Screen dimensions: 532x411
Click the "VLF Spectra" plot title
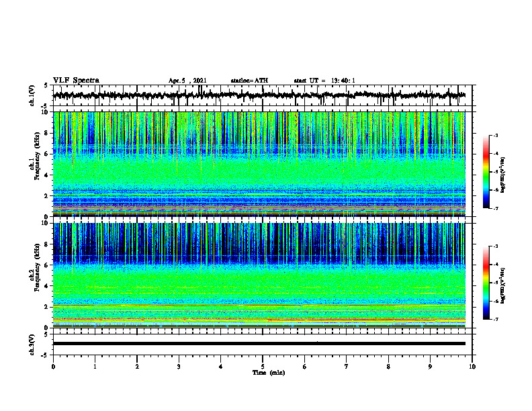[76, 81]
